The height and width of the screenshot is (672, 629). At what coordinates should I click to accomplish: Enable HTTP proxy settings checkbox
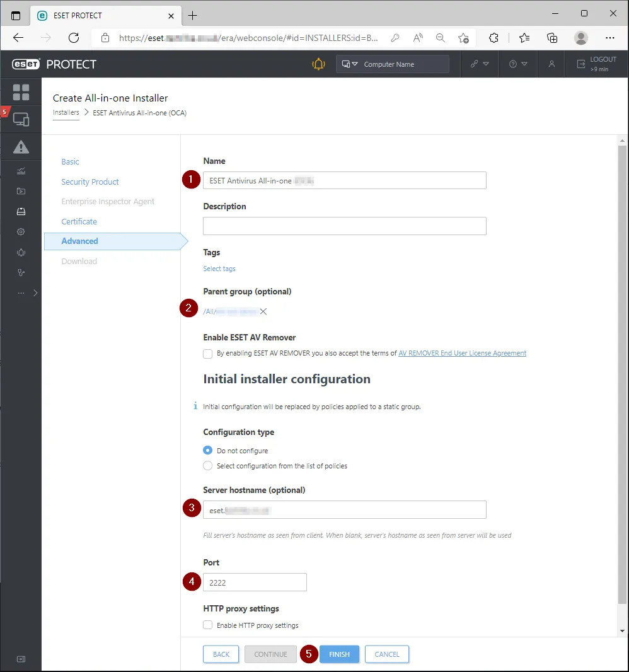[x=208, y=625]
